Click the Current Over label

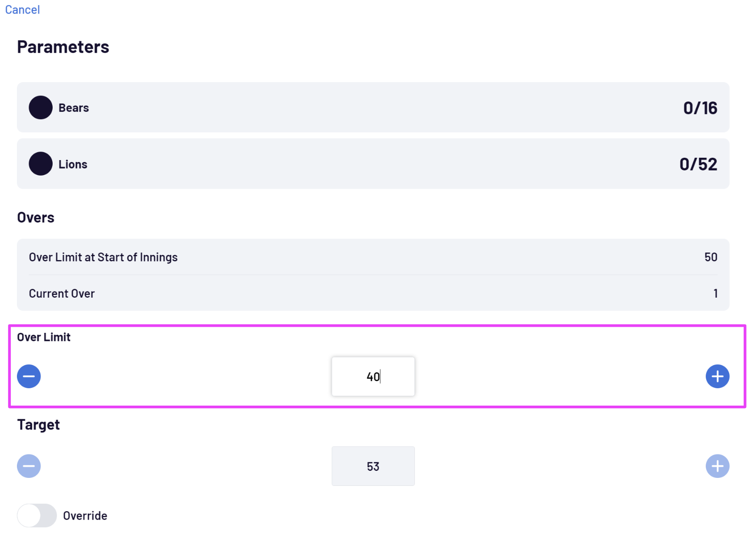click(62, 293)
